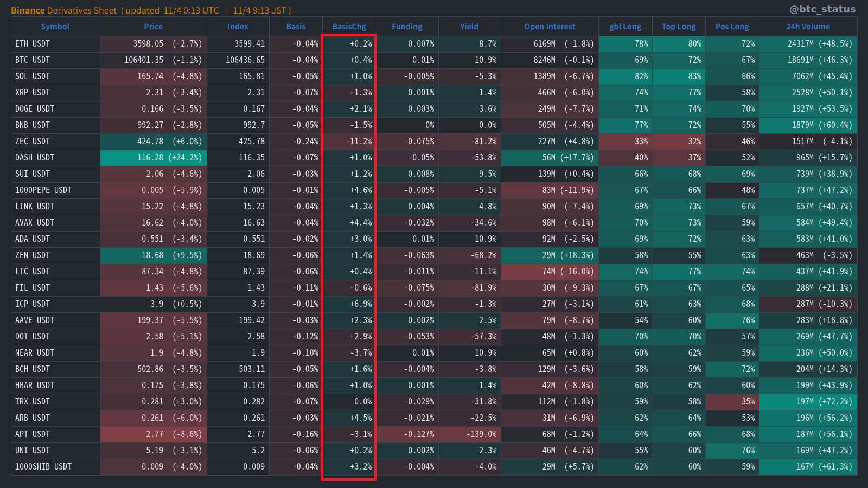
Task: Click the Symbol column header
Action: coord(55,27)
